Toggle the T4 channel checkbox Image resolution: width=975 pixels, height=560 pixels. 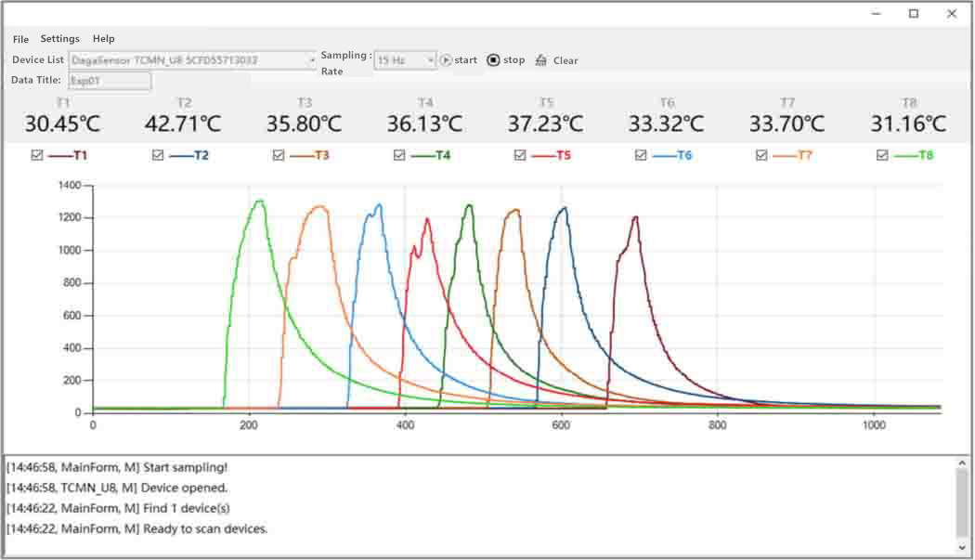[399, 156]
